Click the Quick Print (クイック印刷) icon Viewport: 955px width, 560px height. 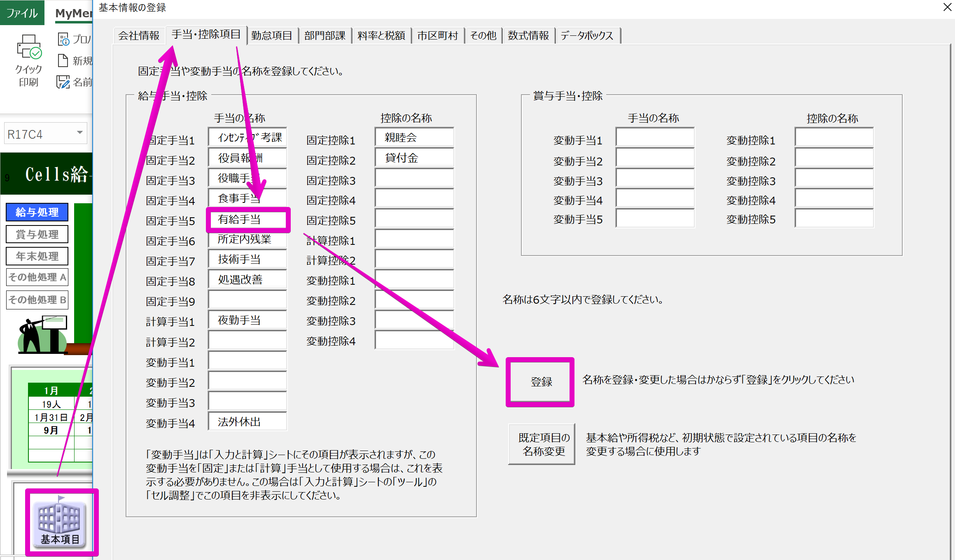click(x=28, y=46)
